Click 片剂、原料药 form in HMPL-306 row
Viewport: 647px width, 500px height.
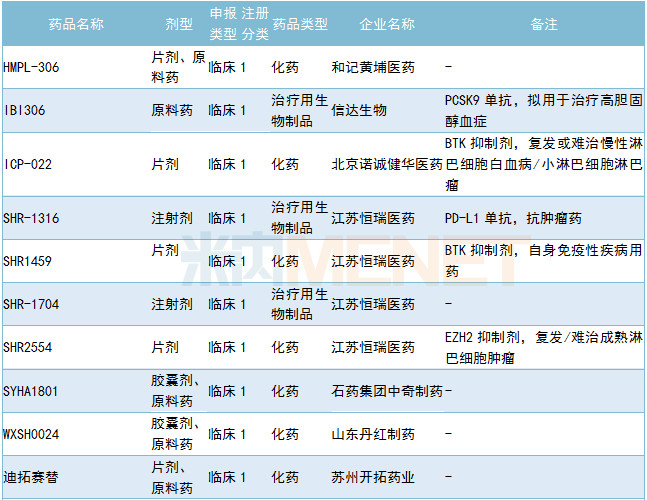click(x=178, y=67)
